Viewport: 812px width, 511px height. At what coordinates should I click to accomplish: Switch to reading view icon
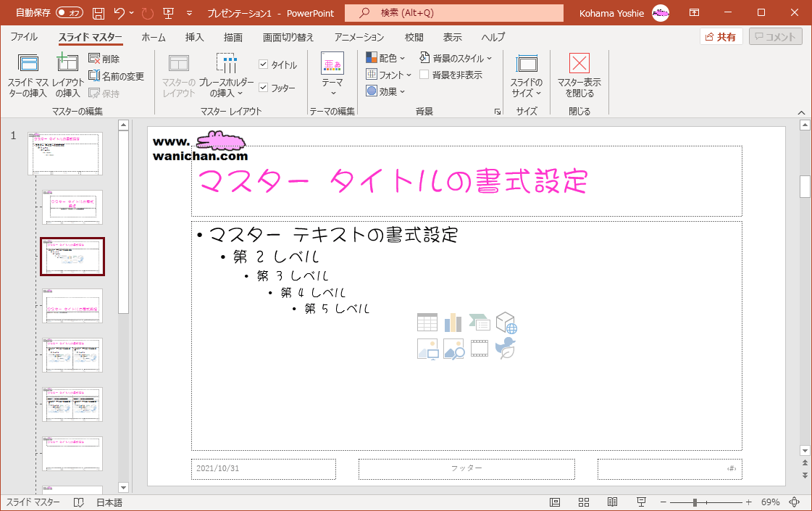tap(612, 502)
